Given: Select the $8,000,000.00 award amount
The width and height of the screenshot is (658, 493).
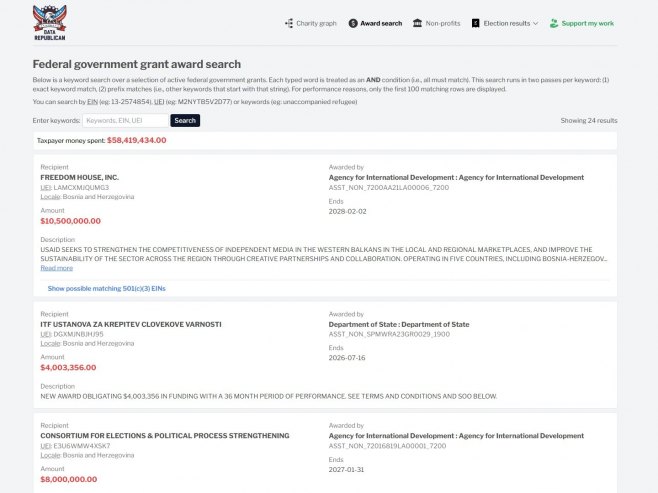Looking at the screenshot, I should 69,480.
